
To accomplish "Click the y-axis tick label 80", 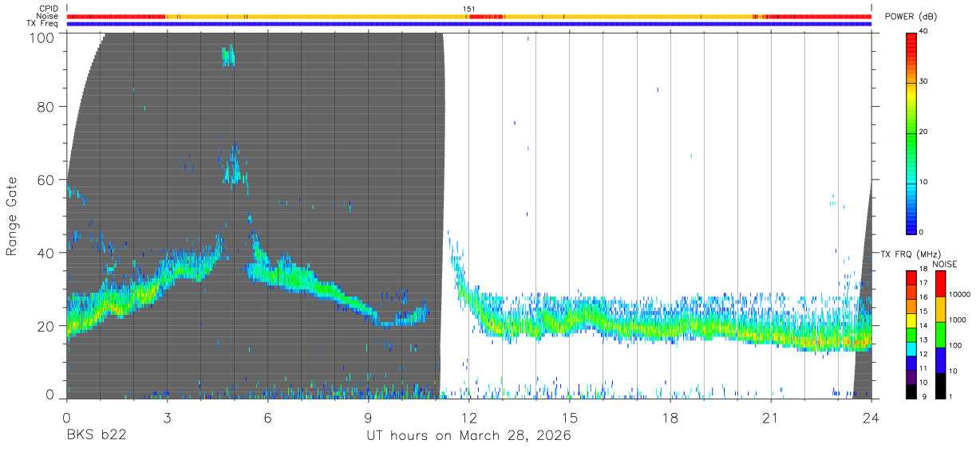I will [x=45, y=107].
